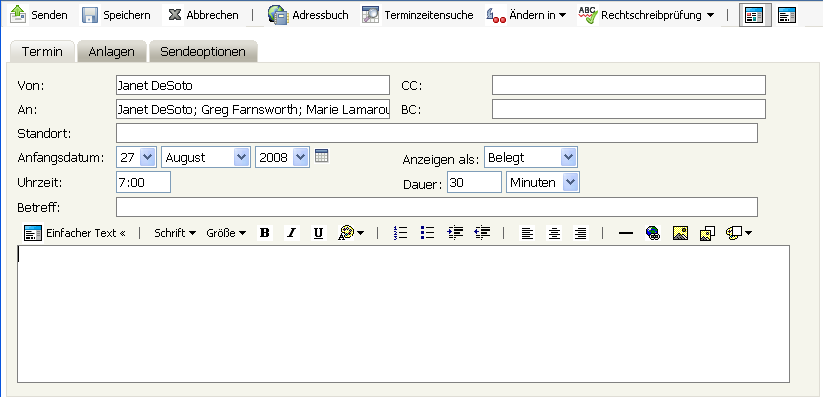Insert a horizontal line
The width and height of the screenshot is (823, 397).
pos(626,233)
